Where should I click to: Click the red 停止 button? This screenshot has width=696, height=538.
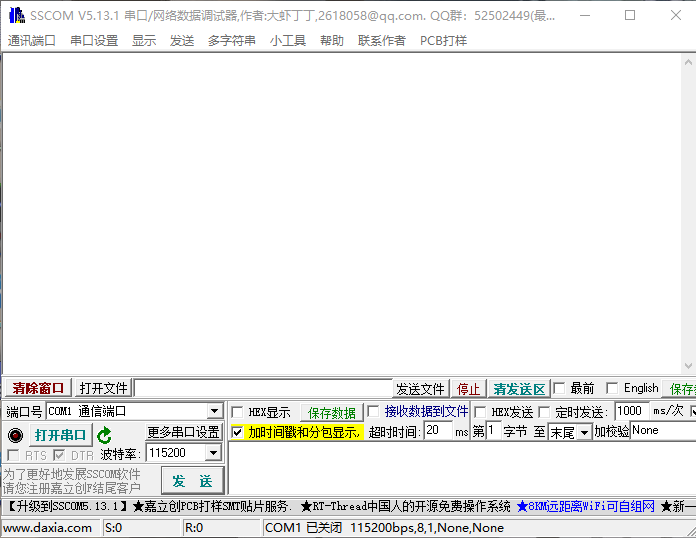468,389
